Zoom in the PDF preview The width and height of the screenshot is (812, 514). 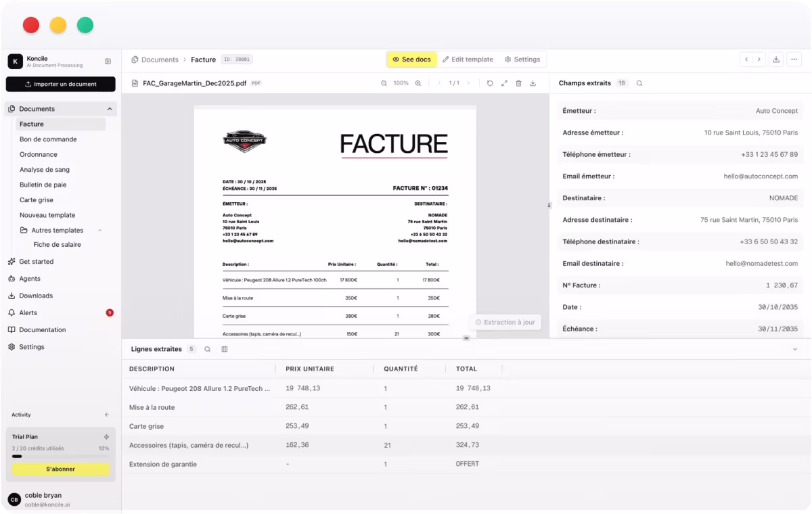tap(418, 83)
